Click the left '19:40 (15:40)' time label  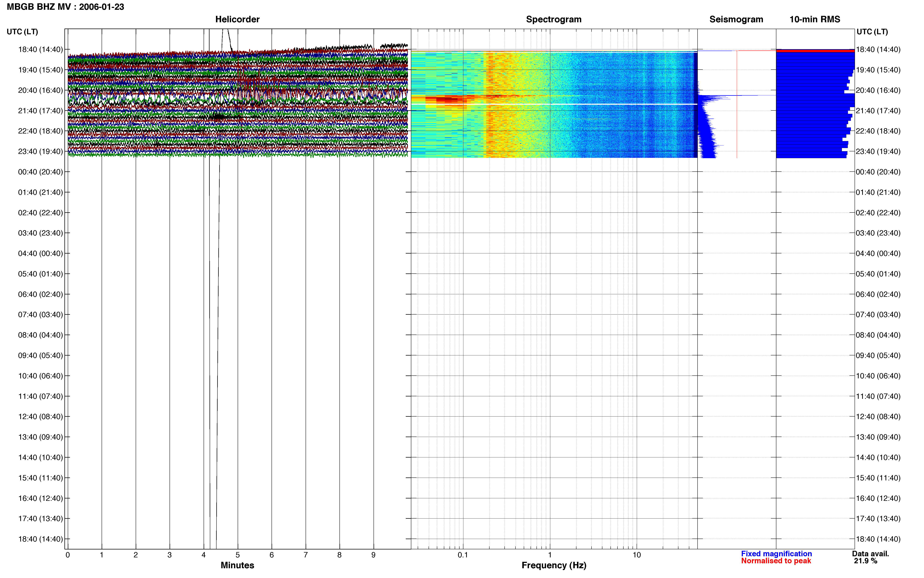point(41,70)
